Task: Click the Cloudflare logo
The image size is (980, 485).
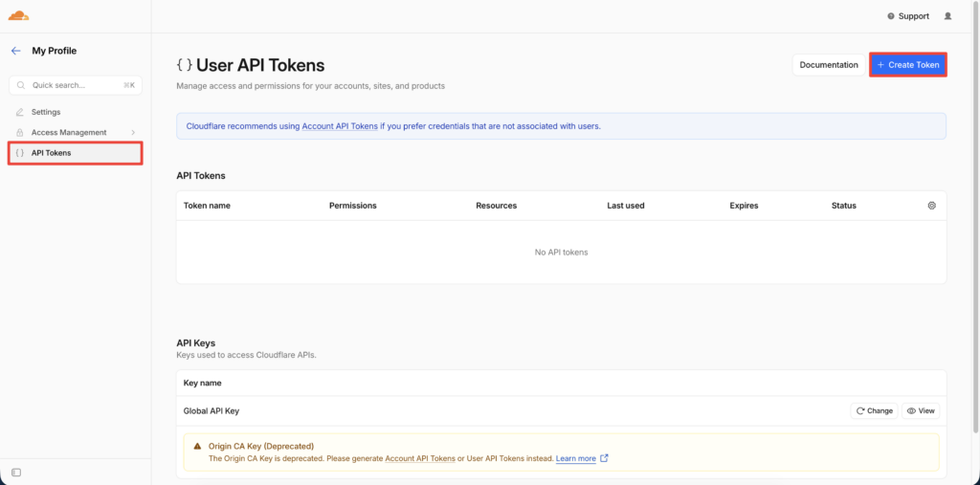Action: [18, 15]
